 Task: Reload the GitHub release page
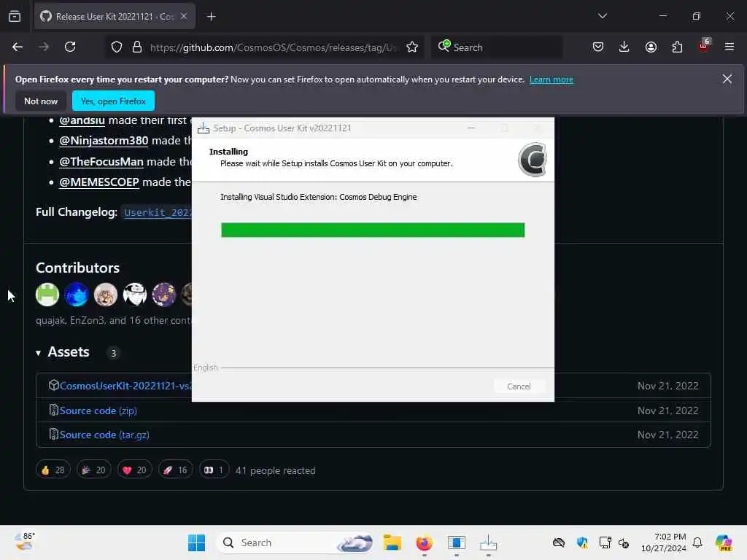[70, 47]
